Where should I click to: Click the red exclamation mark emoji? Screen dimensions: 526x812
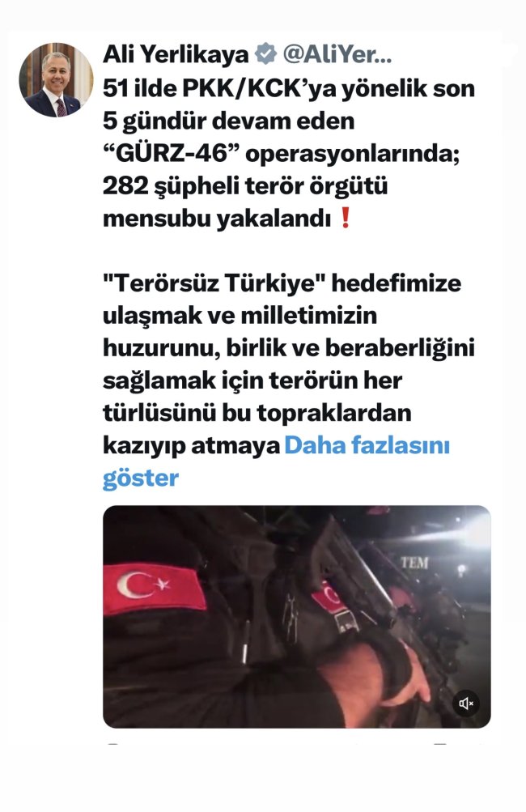[346, 218]
